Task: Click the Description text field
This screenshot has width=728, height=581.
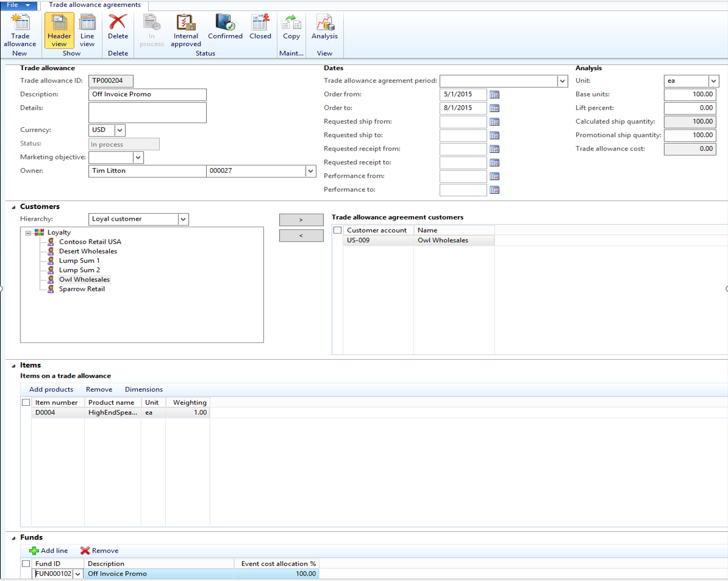Action: pos(147,95)
